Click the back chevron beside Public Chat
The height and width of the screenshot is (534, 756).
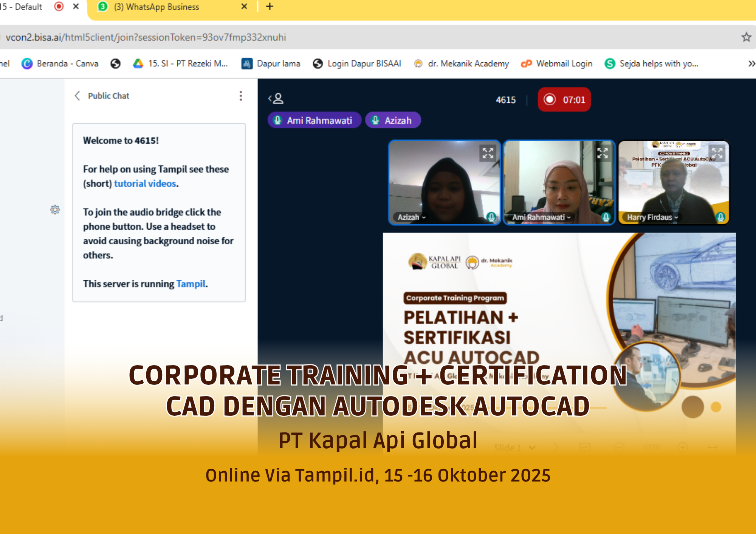(77, 96)
